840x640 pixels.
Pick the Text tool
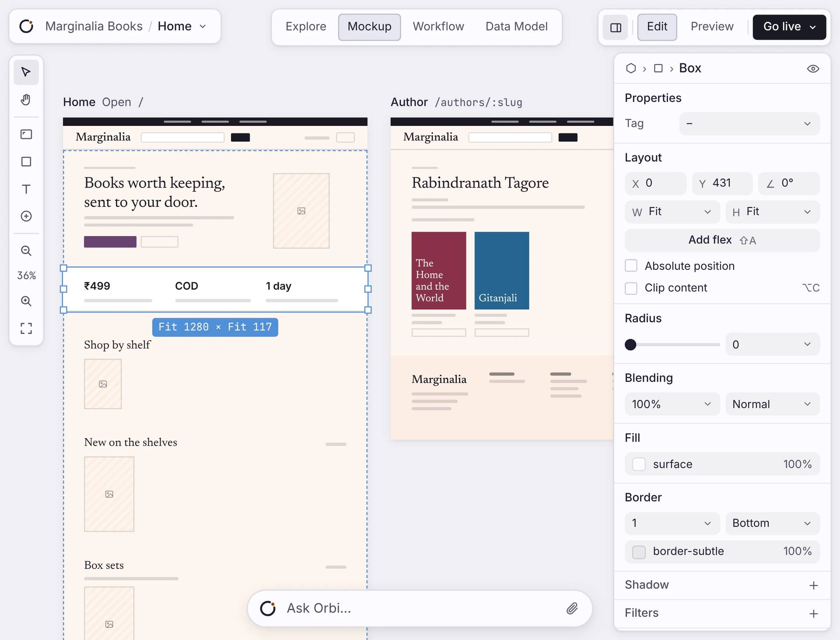[26, 189]
